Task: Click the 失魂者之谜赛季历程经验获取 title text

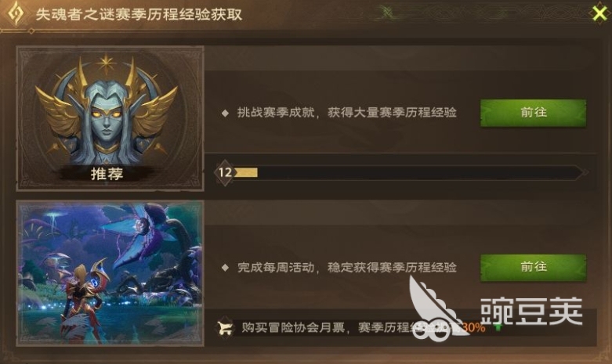Action: (139, 14)
